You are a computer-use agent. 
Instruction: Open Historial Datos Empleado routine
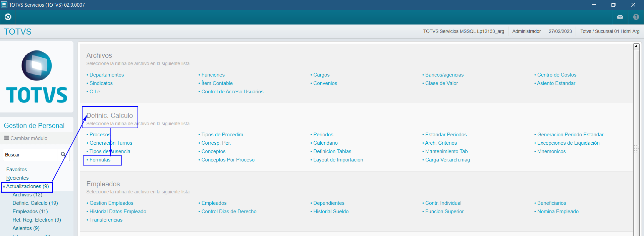(118, 211)
